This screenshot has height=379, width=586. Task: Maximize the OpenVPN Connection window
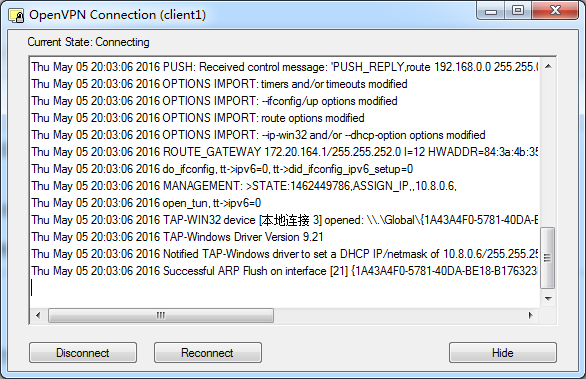pyautogui.click(x=518, y=10)
